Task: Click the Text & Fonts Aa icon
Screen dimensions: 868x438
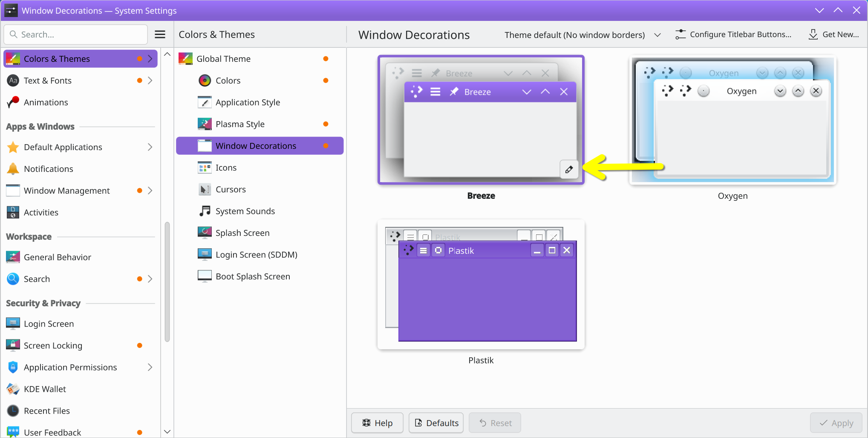Action: pos(13,81)
